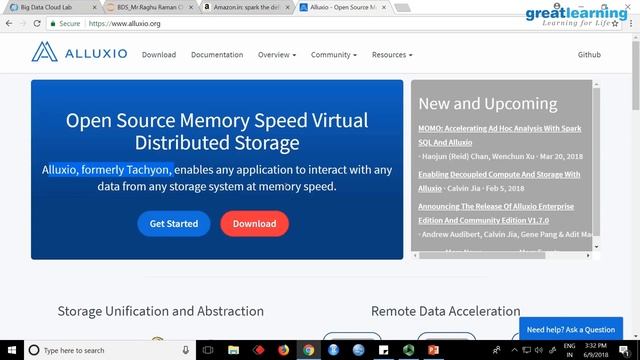Show hidden system tray icons
This screenshot has width=640, height=360.
click(514, 350)
